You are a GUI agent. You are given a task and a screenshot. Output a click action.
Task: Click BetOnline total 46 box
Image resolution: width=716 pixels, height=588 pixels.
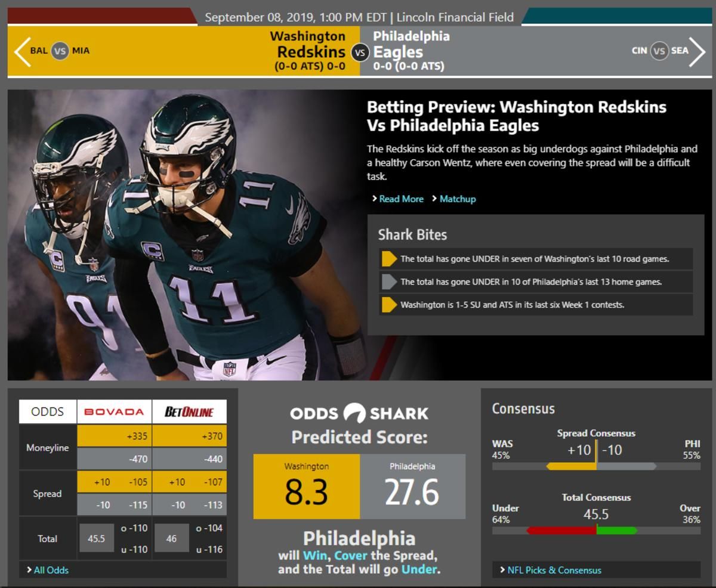(x=172, y=539)
